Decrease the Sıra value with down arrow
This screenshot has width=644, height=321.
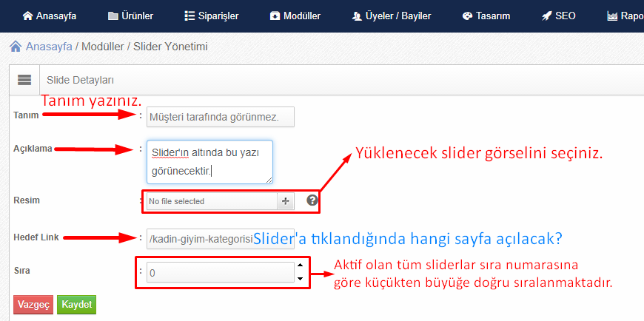[301, 279]
